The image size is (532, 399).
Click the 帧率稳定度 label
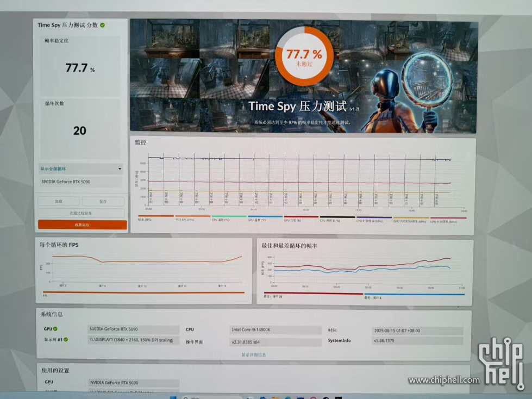click(57, 41)
